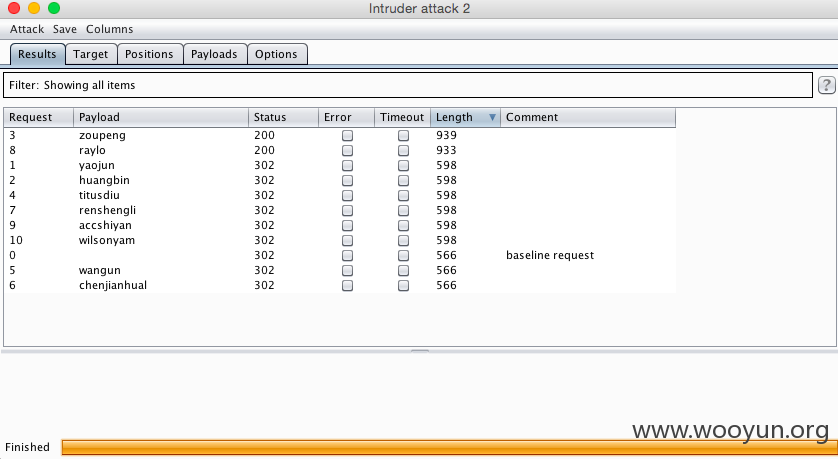Screen dimensions: 838x459
Task: Open the Attack menu
Action: (27, 29)
